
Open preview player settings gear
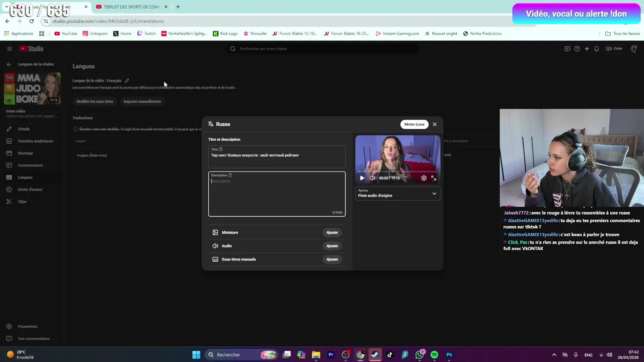click(424, 178)
